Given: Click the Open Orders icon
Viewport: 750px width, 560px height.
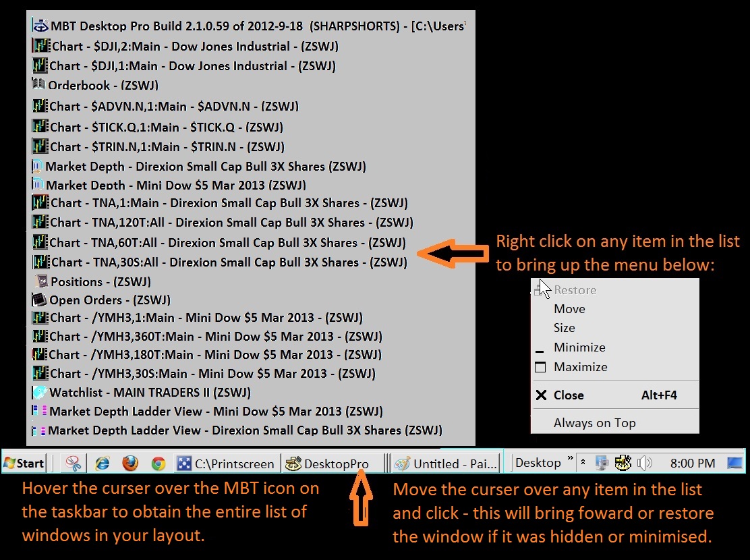Looking at the screenshot, I should [x=38, y=300].
